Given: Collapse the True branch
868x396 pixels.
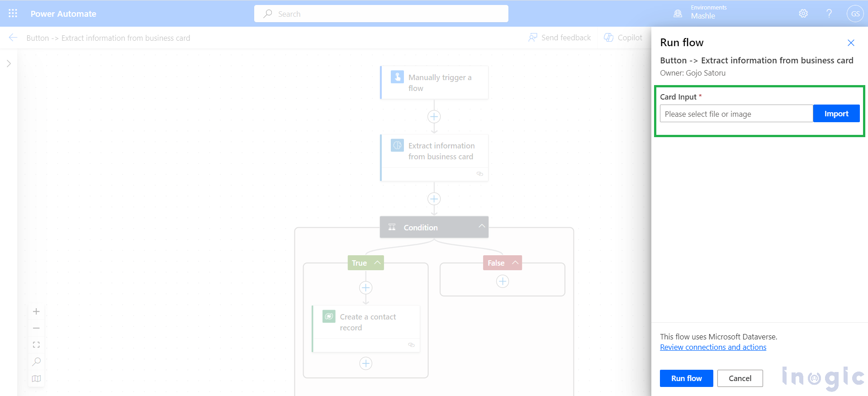Looking at the screenshot, I should 377,262.
